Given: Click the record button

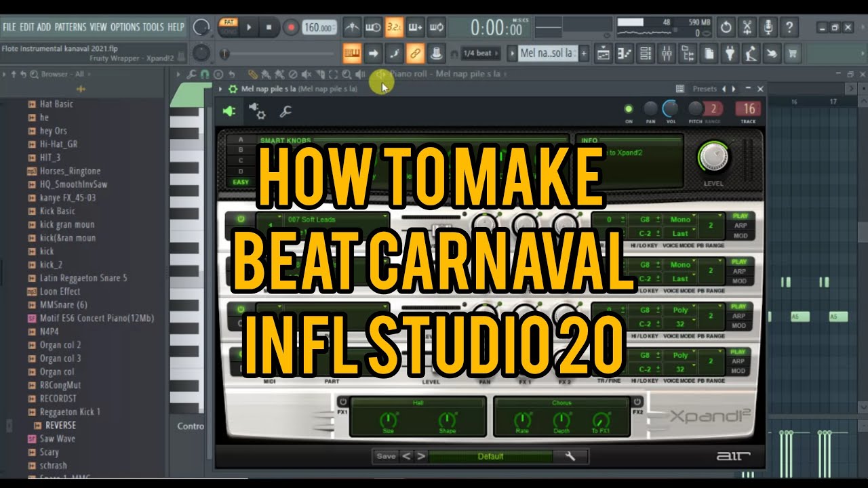Looking at the screenshot, I should pyautogui.click(x=291, y=28).
